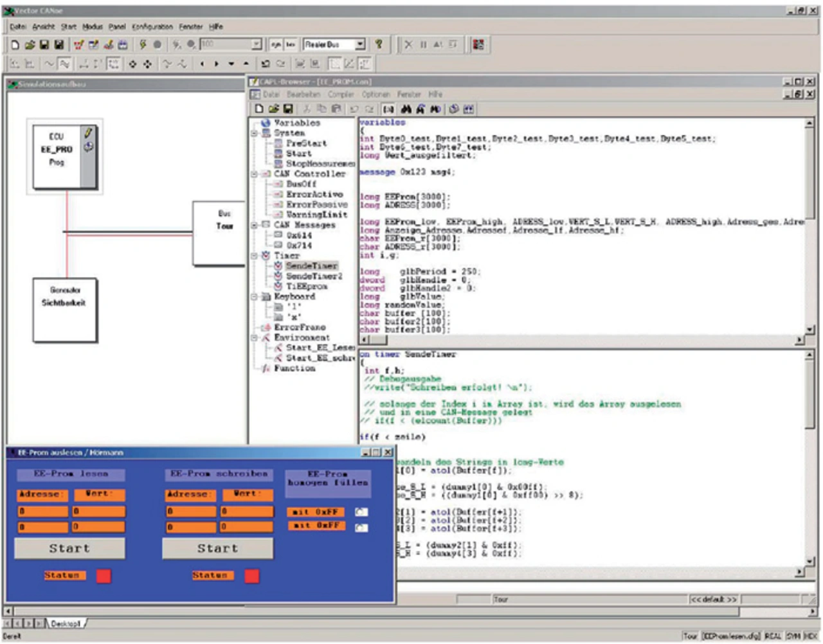Select the lower 'mit 0xFF' radio button

click(x=361, y=527)
